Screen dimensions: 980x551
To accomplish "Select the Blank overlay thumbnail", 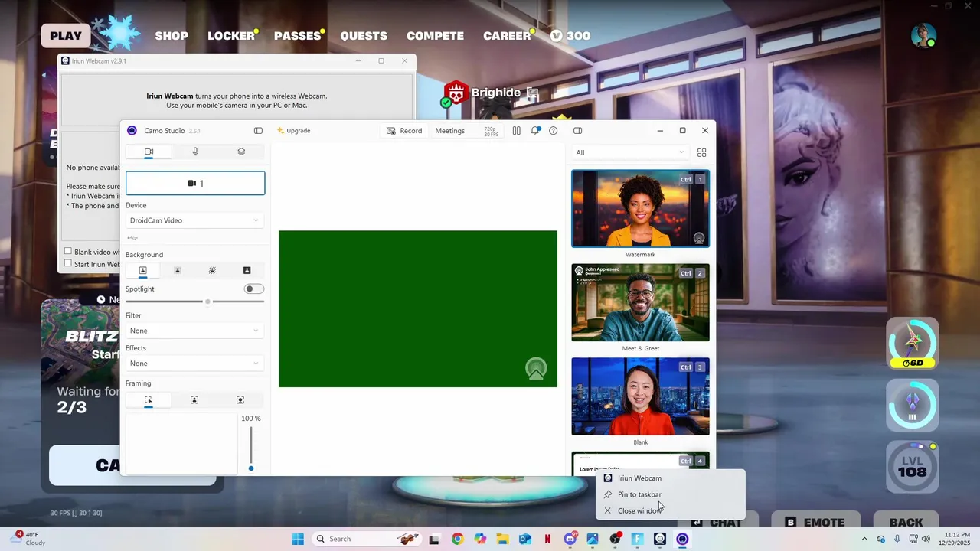I will (641, 396).
